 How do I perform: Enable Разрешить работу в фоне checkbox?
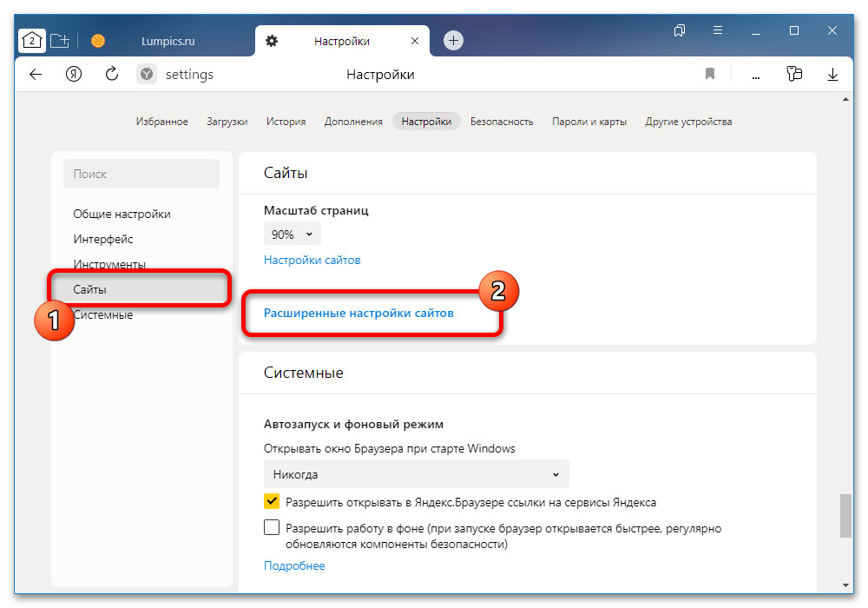272,527
